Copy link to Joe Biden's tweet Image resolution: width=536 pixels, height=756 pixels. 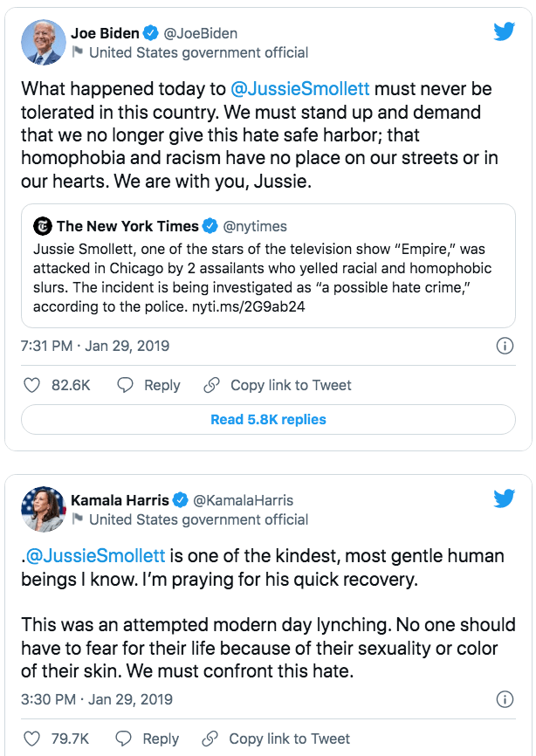278,385
